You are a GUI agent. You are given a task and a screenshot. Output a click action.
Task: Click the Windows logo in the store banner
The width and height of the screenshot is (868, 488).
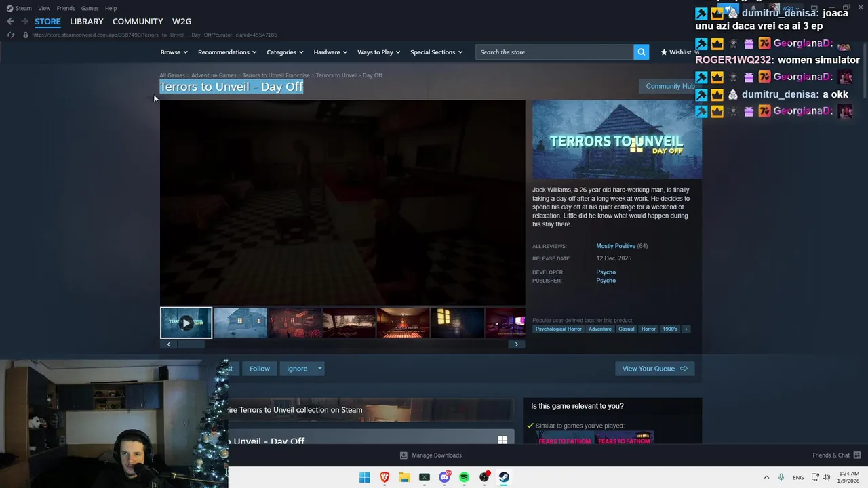click(502, 440)
